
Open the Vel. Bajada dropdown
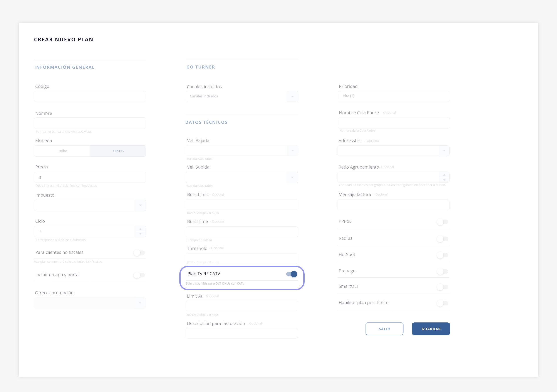[292, 151]
